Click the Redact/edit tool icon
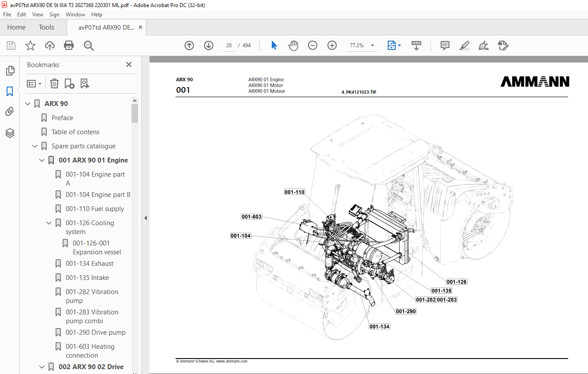 (x=503, y=45)
